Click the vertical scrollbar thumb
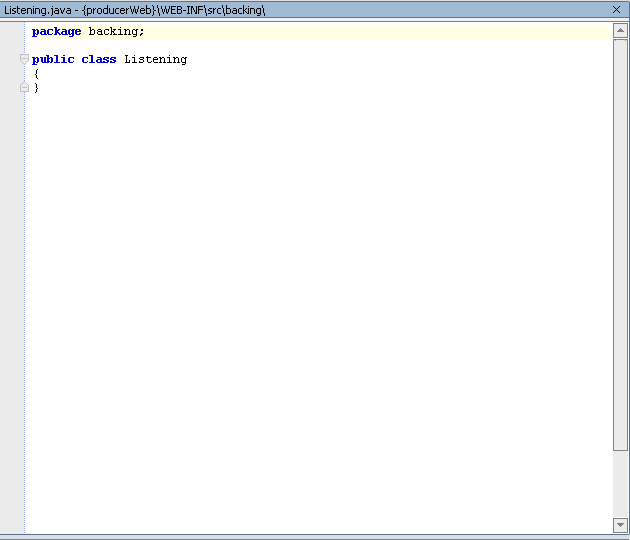Viewport: 630px width, 540px height. [620, 245]
